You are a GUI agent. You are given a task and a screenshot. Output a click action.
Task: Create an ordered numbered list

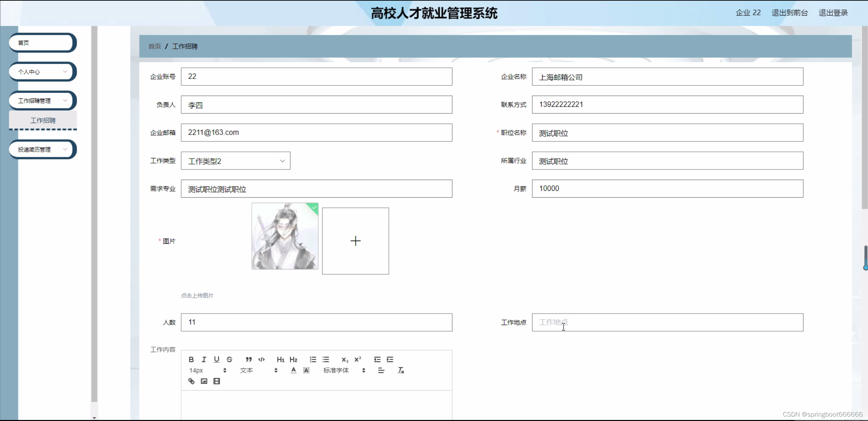pos(313,359)
